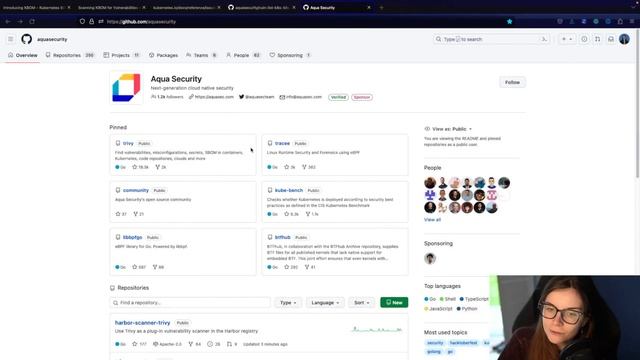The width and height of the screenshot is (640, 360).
Task: Click the security topic tag
Action: (x=435, y=343)
